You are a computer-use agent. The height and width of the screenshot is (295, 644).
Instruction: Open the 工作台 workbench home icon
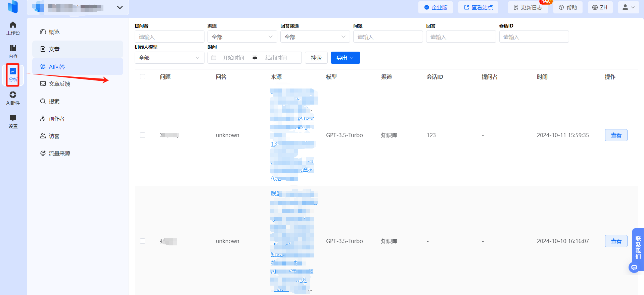pyautogui.click(x=13, y=25)
